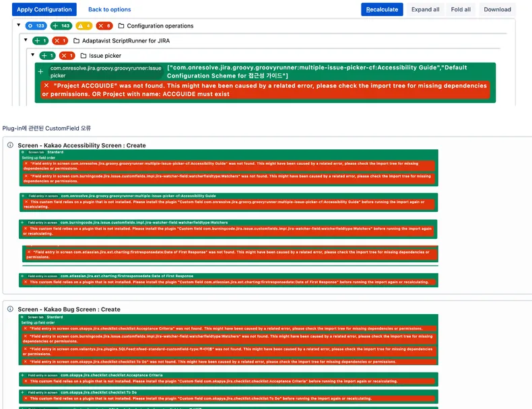532x409 pixels.
Task: Click Accessibility Guide 'was not found' error row
Action: tap(229, 165)
